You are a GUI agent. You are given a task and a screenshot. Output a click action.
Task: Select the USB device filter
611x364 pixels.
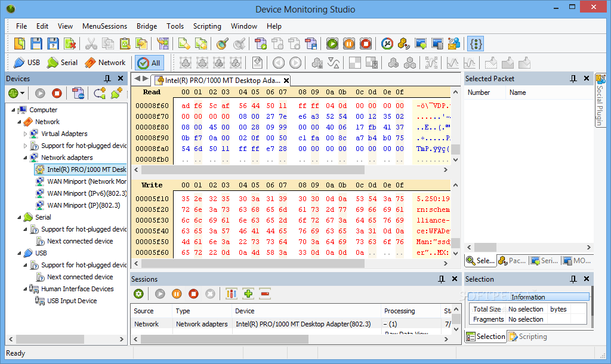26,63
